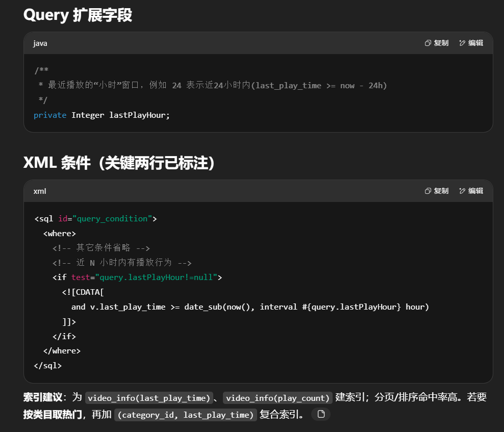
Task: Click the 'Query 扩展字段' heading
Action: (78, 15)
